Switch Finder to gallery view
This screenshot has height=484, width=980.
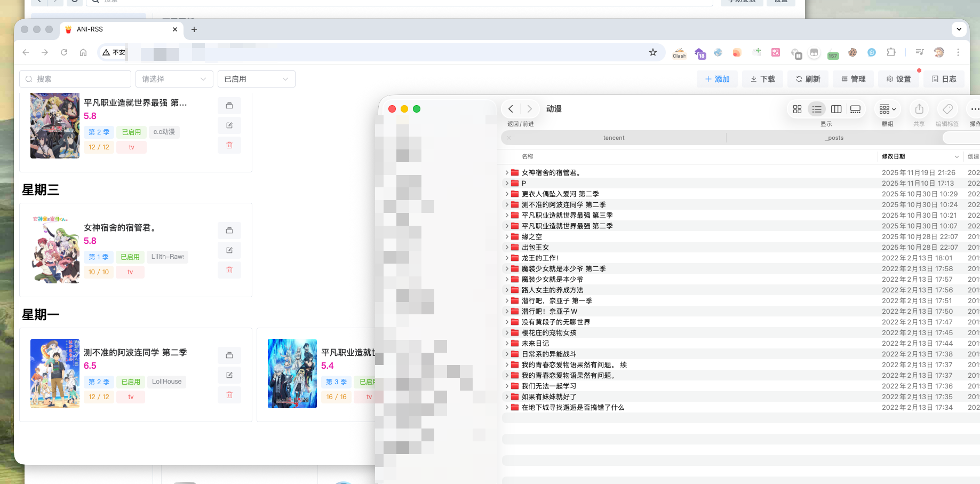coord(855,109)
